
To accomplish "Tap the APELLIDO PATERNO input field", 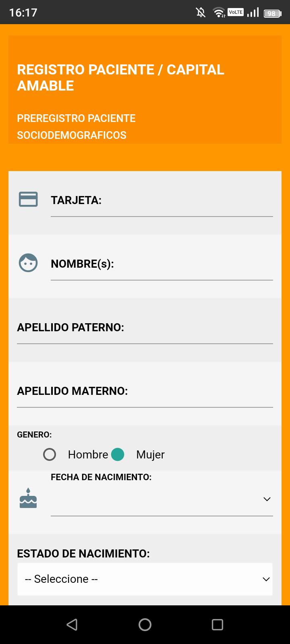I will [145, 328].
